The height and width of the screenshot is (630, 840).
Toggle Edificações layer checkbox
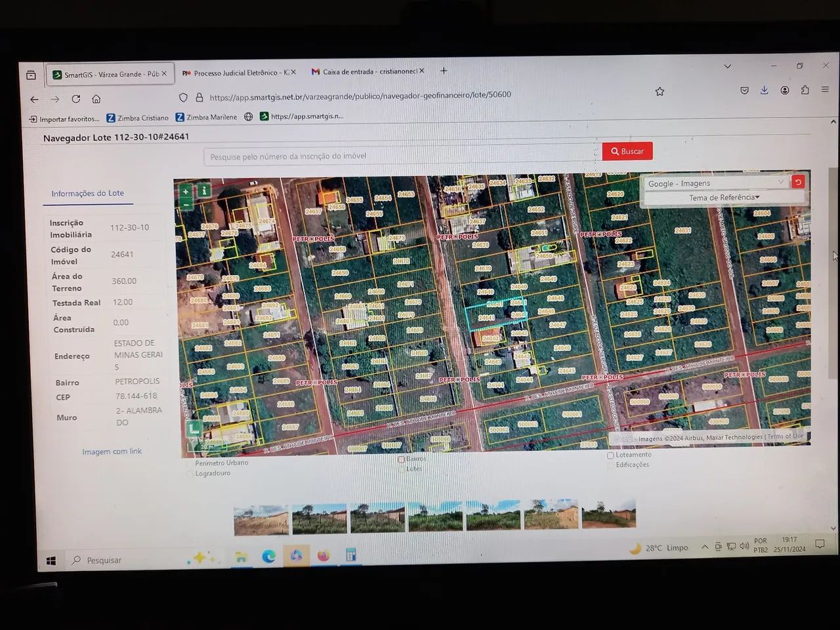(610, 465)
